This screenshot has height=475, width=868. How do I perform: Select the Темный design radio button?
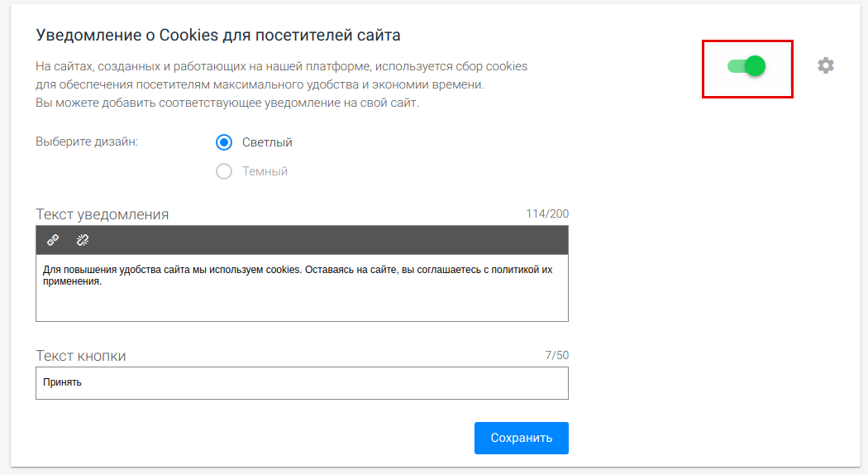tap(224, 171)
